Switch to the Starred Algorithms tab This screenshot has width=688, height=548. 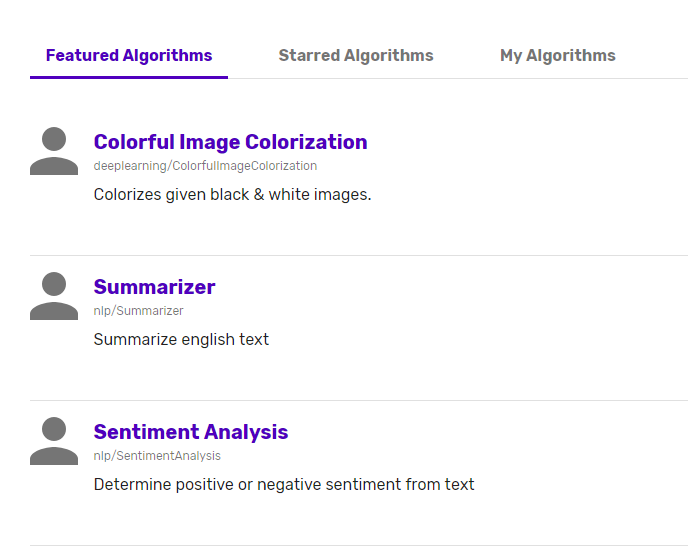click(356, 55)
